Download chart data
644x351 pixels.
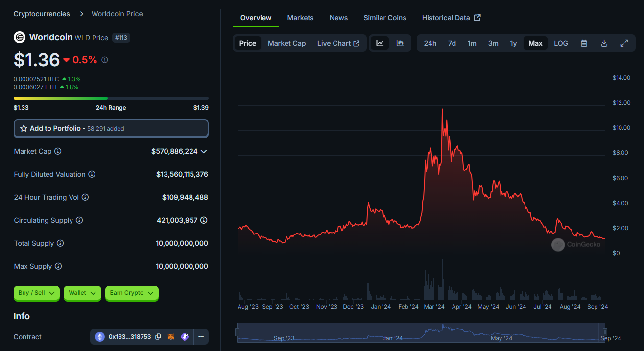pyautogui.click(x=604, y=43)
